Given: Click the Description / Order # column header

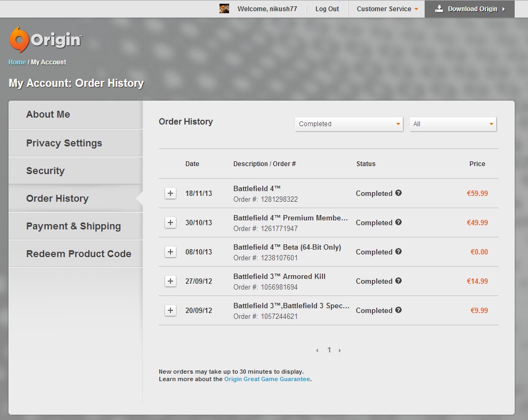Looking at the screenshot, I should click(264, 164).
